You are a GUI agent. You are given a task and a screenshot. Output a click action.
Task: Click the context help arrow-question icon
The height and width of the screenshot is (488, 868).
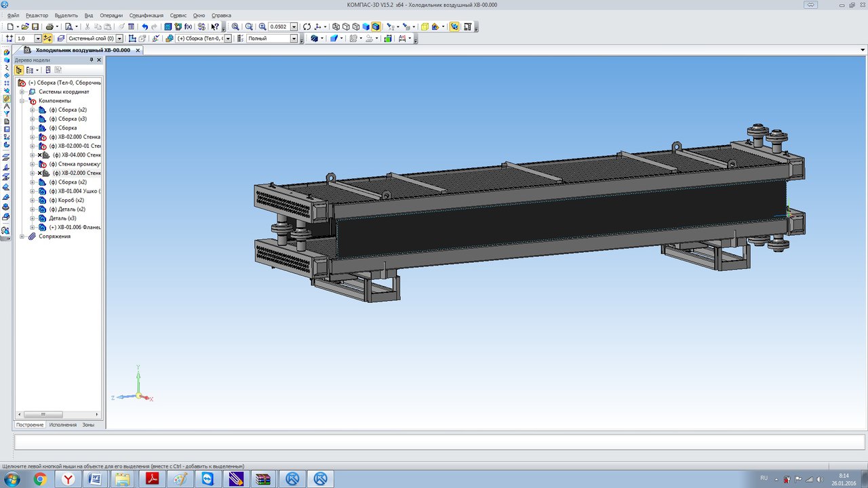click(x=215, y=26)
